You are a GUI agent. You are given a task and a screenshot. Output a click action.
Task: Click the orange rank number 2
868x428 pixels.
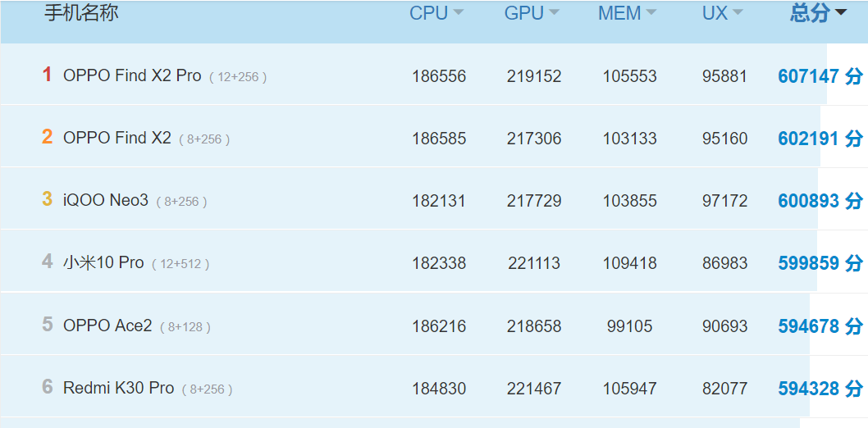(48, 137)
